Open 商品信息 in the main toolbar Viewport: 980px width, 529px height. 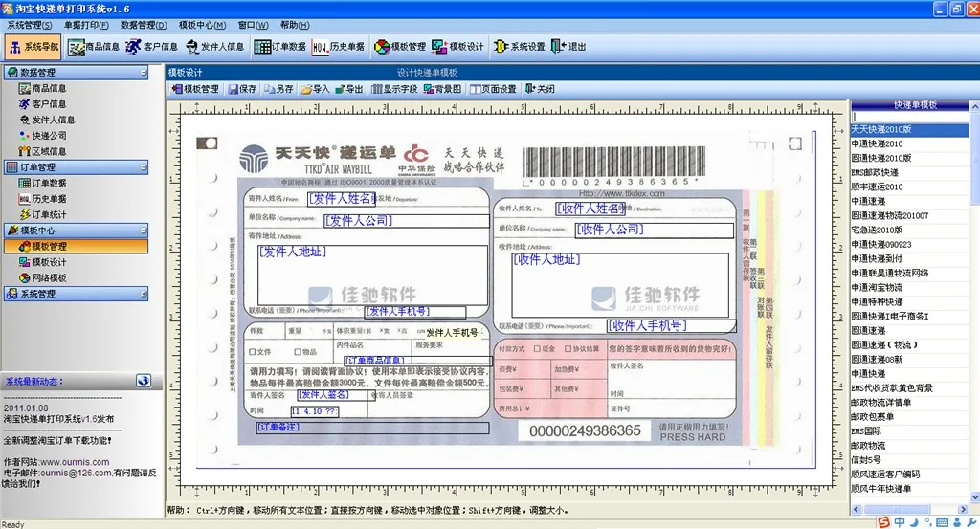click(94, 47)
